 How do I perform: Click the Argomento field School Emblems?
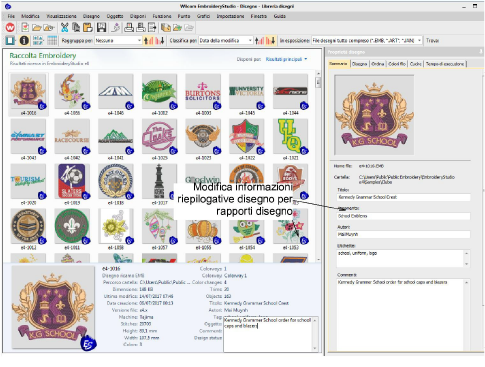click(x=403, y=216)
